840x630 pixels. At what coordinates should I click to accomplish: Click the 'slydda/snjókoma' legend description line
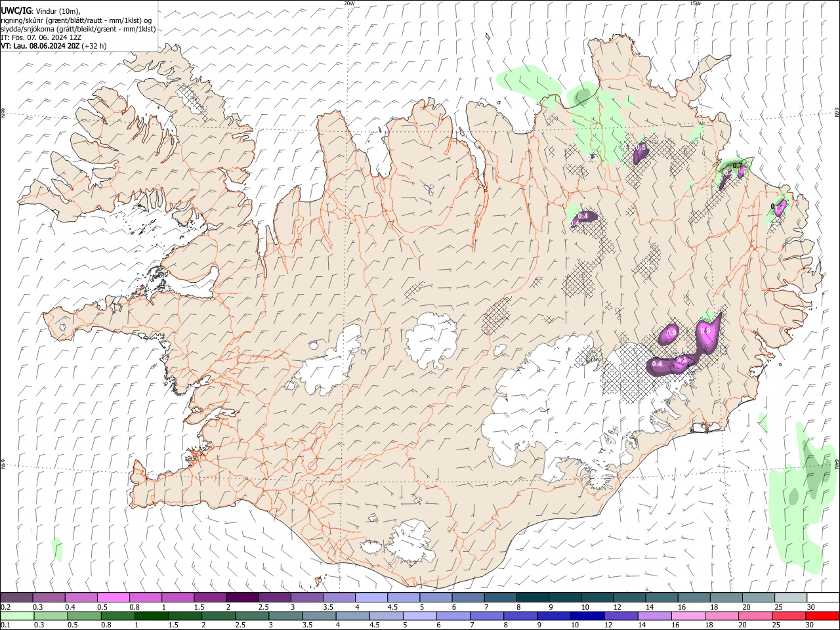tap(78, 29)
